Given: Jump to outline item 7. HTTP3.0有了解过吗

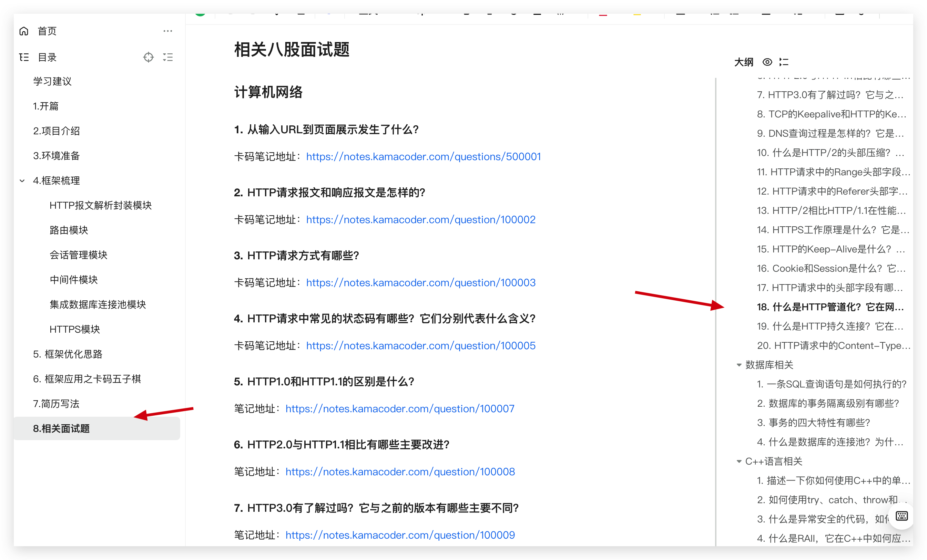Looking at the screenshot, I should [x=830, y=95].
